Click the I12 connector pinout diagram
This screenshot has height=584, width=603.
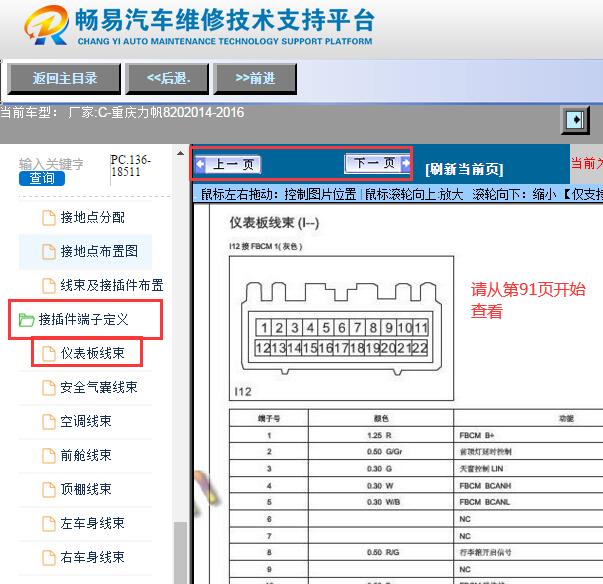[341, 328]
